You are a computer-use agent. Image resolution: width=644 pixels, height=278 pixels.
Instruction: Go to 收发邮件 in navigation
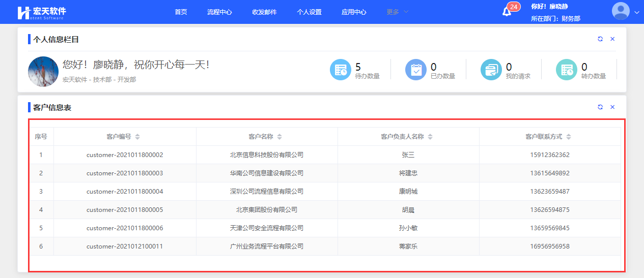(264, 12)
